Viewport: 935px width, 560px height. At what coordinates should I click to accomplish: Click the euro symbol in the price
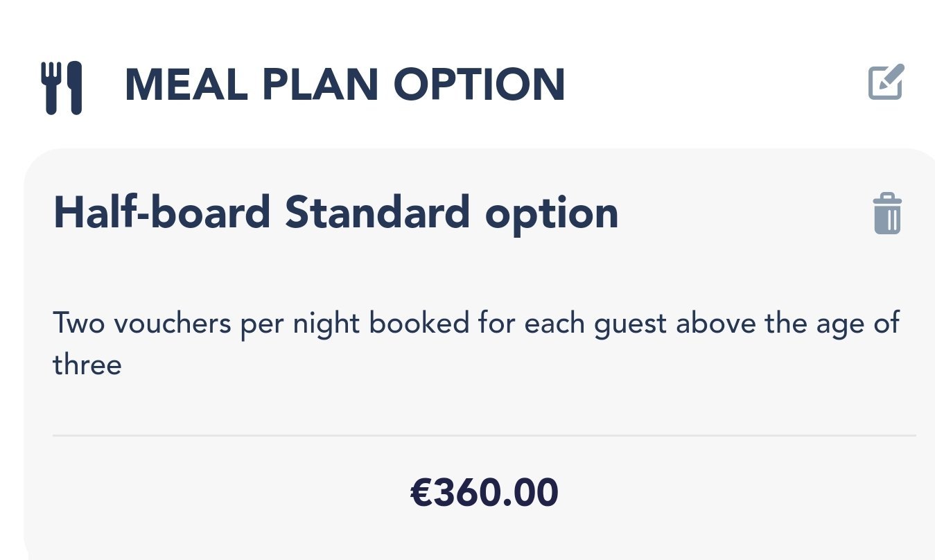point(421,493)
